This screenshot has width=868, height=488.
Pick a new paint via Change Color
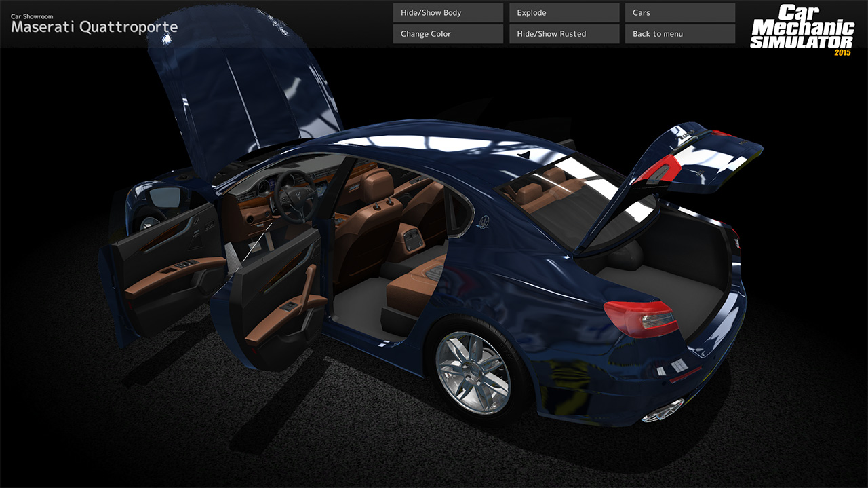[x=448, y=33]
